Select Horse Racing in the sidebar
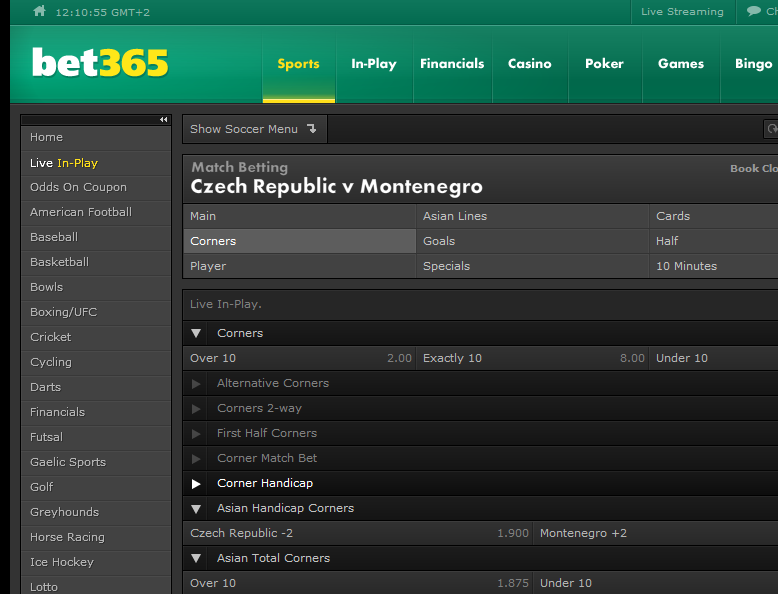Screen dimensions: 778x594 pyautogui.click(x=96, y=537)
